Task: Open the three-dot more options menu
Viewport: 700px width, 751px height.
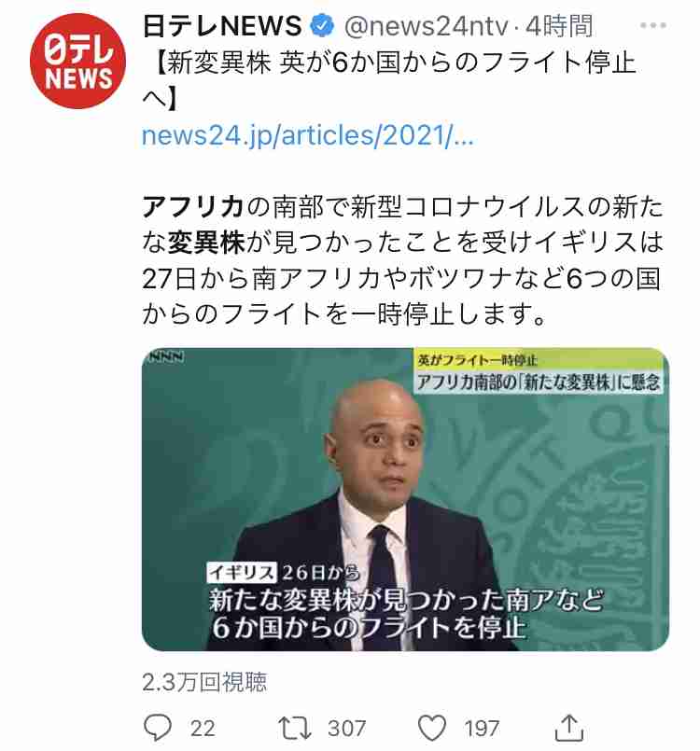Action: (x=653, y=25)
